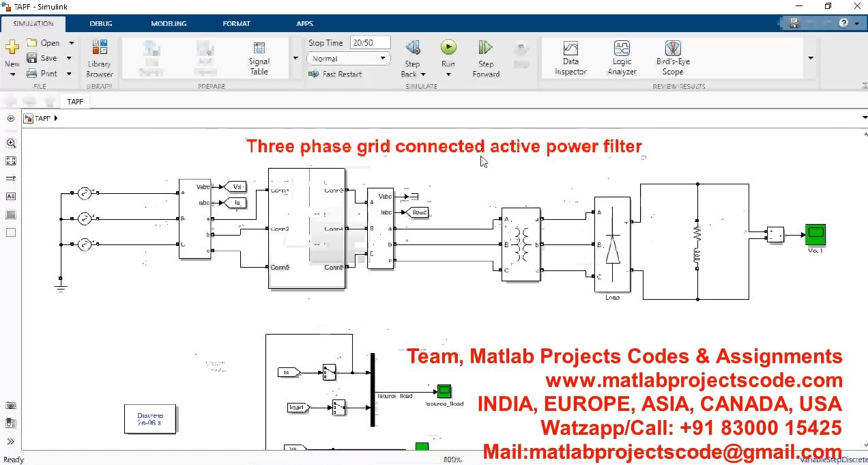The image size is (868, 465).
Task: Open the dropdown arrow at the address bar's right end
Action: 864,118
